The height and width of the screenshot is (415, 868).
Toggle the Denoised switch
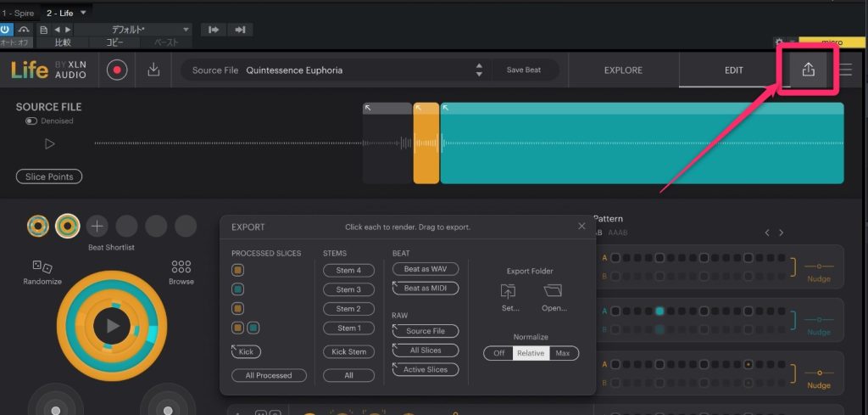[x=31, y=121]
